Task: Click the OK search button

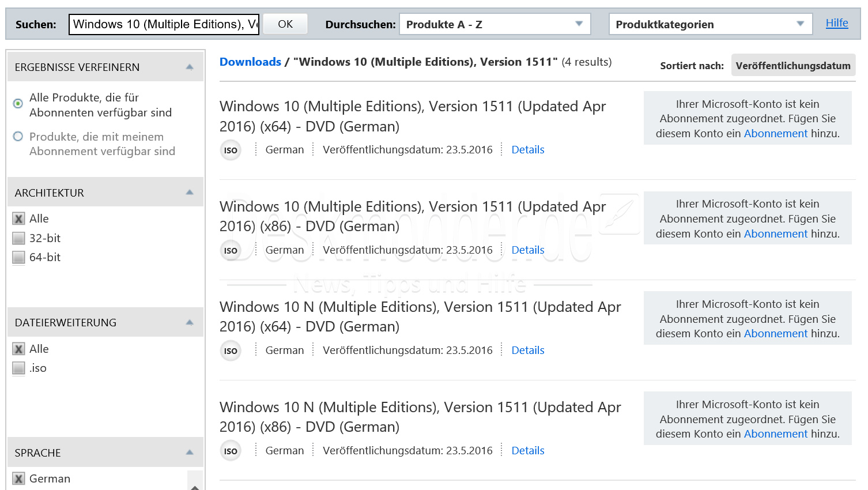Action: tap(285, 24)
